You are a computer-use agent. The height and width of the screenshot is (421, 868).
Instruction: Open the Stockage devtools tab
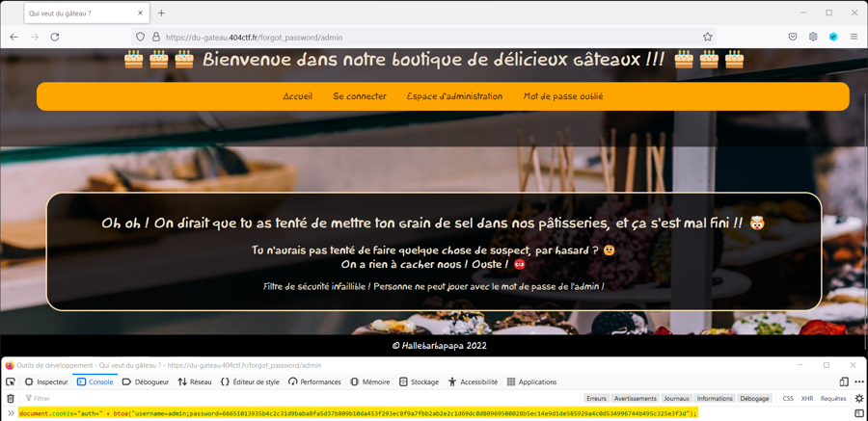tap(419, 382)
